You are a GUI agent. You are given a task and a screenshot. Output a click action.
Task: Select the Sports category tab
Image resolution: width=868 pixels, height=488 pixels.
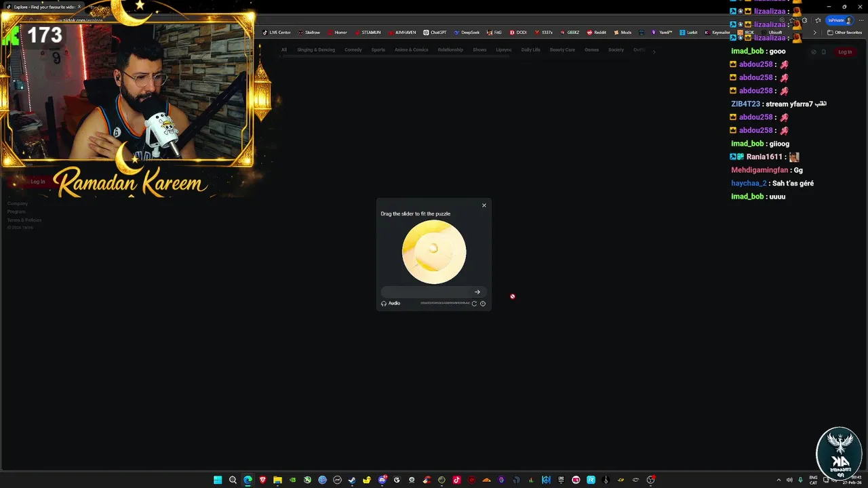click(x=378, y=49)
